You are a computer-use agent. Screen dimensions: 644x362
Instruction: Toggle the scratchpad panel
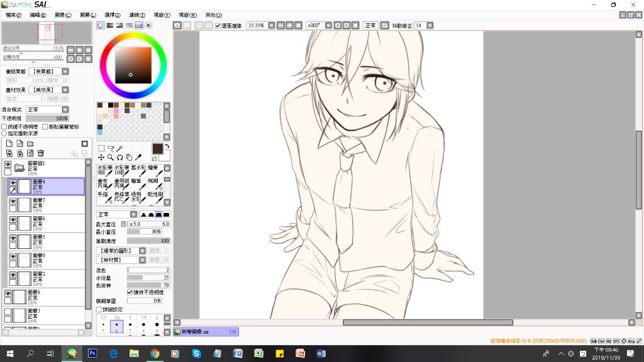(x=148, y=25)
